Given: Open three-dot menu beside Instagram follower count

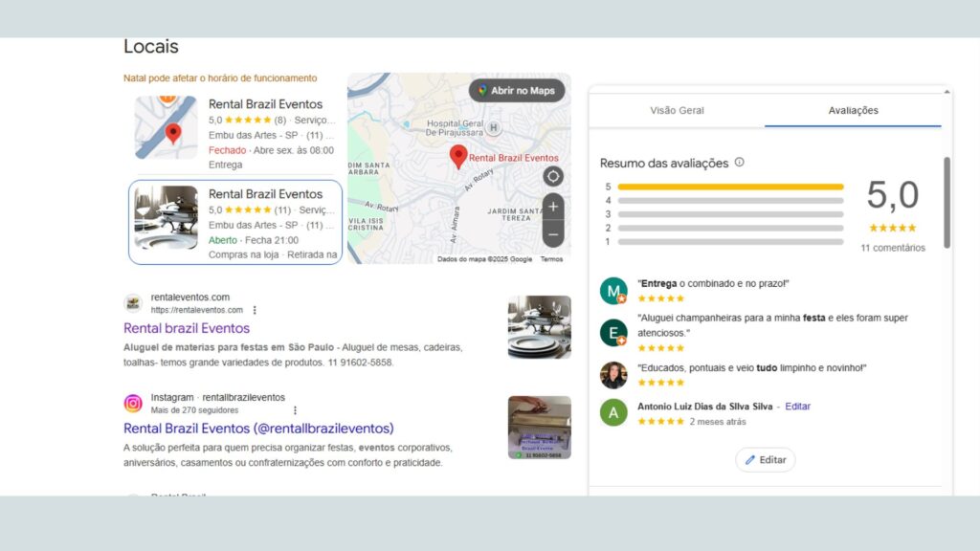Looking at the screenshot, I should 295,410.
